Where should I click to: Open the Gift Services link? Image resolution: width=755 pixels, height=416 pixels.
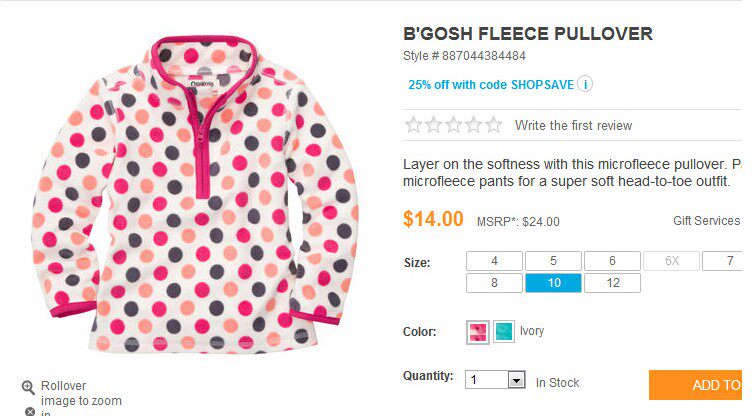706,221
